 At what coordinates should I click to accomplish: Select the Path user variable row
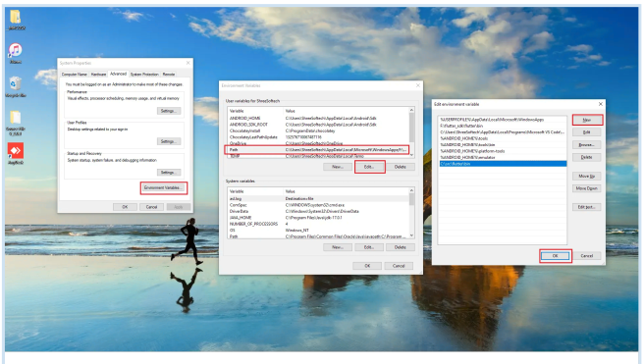point(317,150)
